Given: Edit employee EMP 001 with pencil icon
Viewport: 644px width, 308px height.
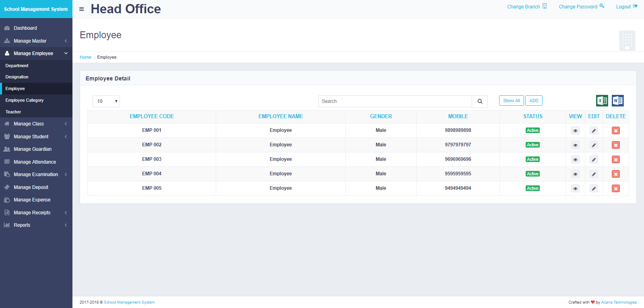Looking at the screenshot, I should click(x=594, y=131).
